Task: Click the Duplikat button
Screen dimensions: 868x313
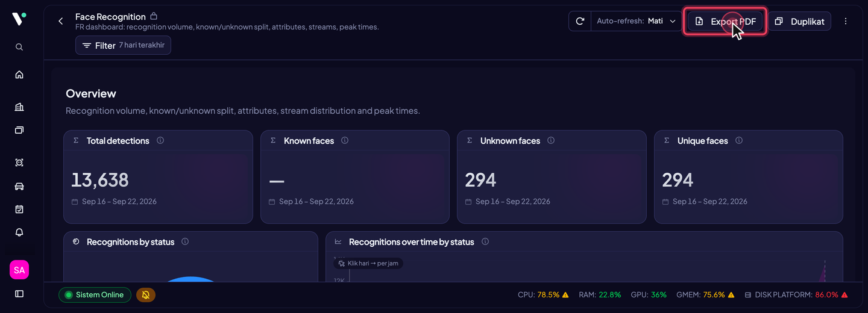Action: [x=799, y=21]
